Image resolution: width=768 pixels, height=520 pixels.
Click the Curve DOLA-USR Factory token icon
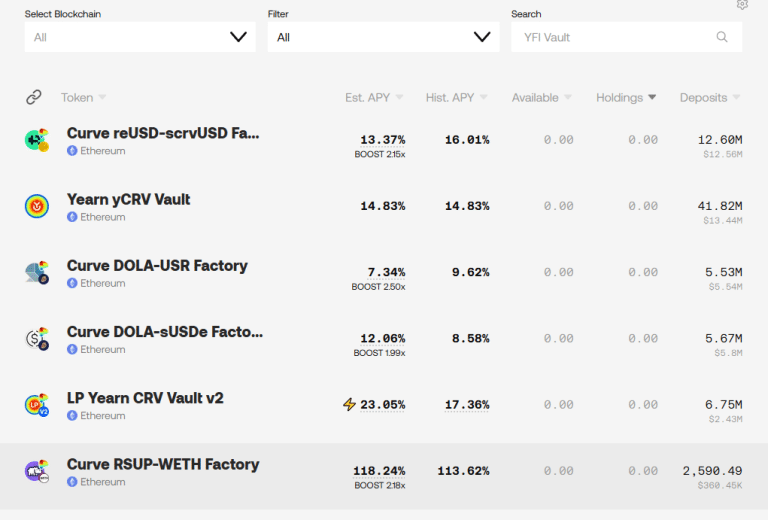pos(37,273)
